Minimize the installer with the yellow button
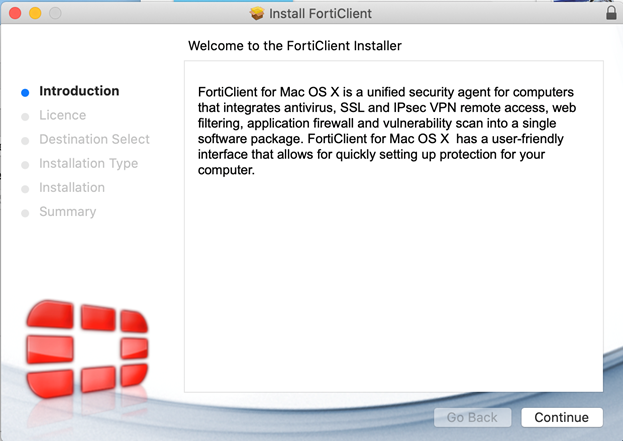 coord(34,14)
